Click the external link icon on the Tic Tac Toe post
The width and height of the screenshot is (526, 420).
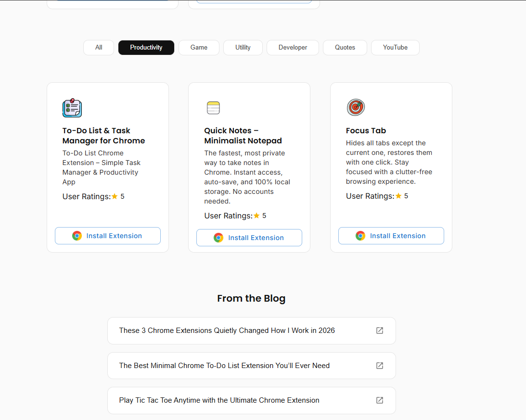click(380, 400)
